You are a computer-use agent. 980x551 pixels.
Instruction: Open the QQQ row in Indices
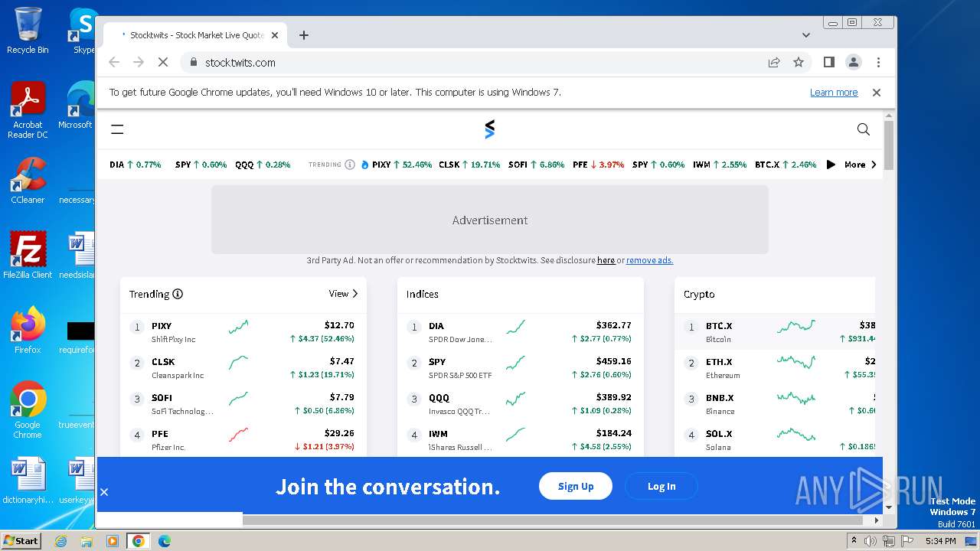[521, 403]
